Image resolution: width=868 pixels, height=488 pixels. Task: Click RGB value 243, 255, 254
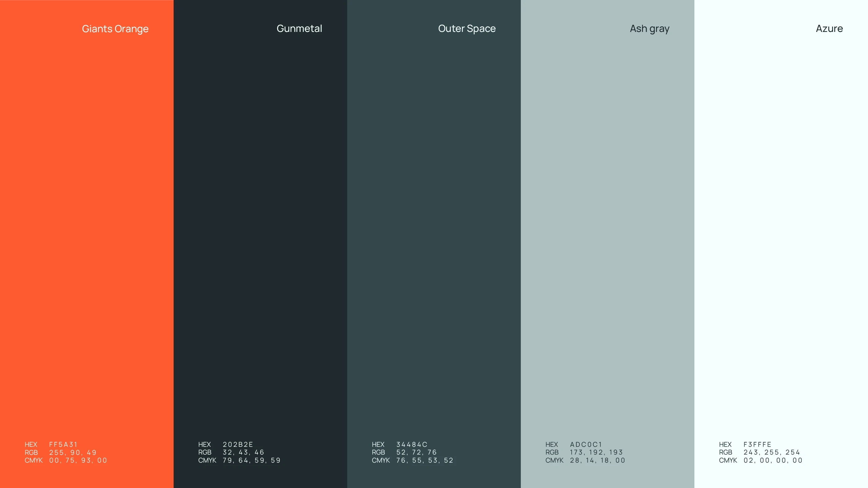pyautogui.click(x=772, y=452)
